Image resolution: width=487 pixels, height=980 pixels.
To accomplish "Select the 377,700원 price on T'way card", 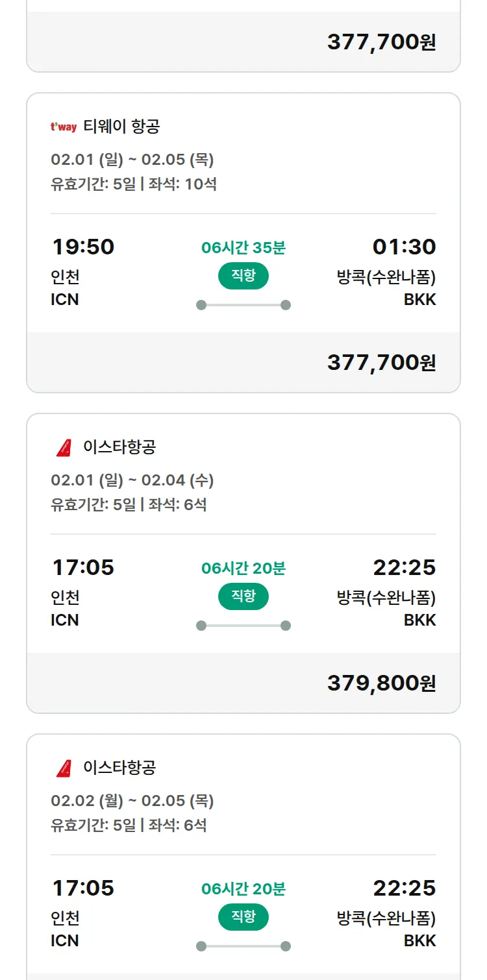I will pos(381,362).
